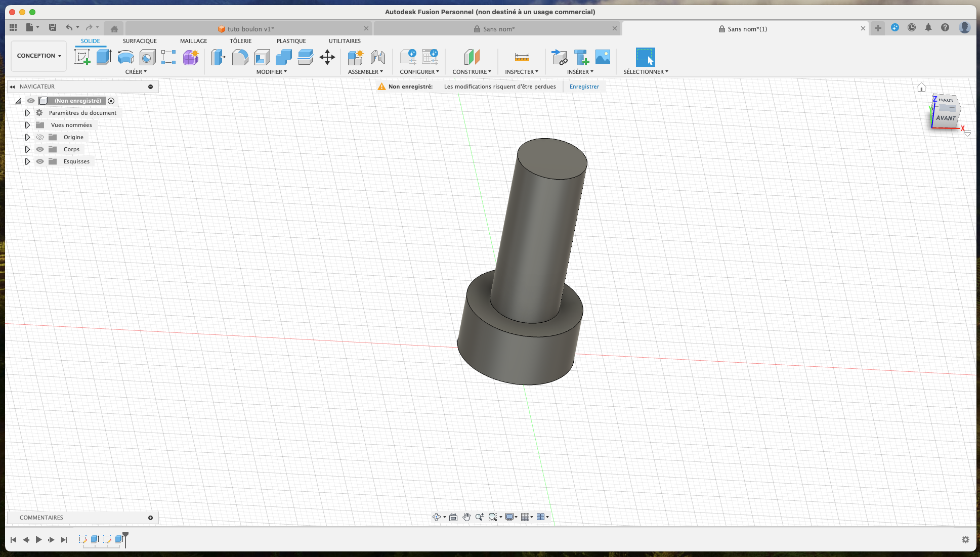This screenshot has width=980, height=557.
Task: Open the Notifications bell
Action: click(928, 28)
